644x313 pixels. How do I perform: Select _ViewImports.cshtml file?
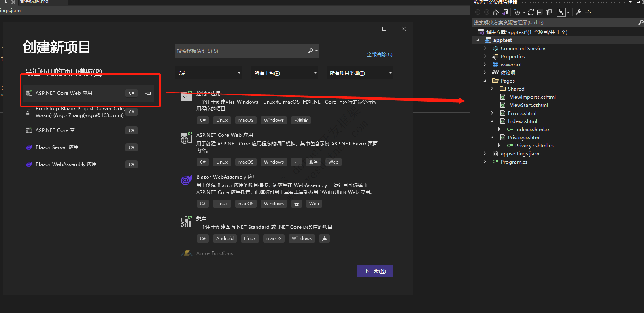pos(532,97)
